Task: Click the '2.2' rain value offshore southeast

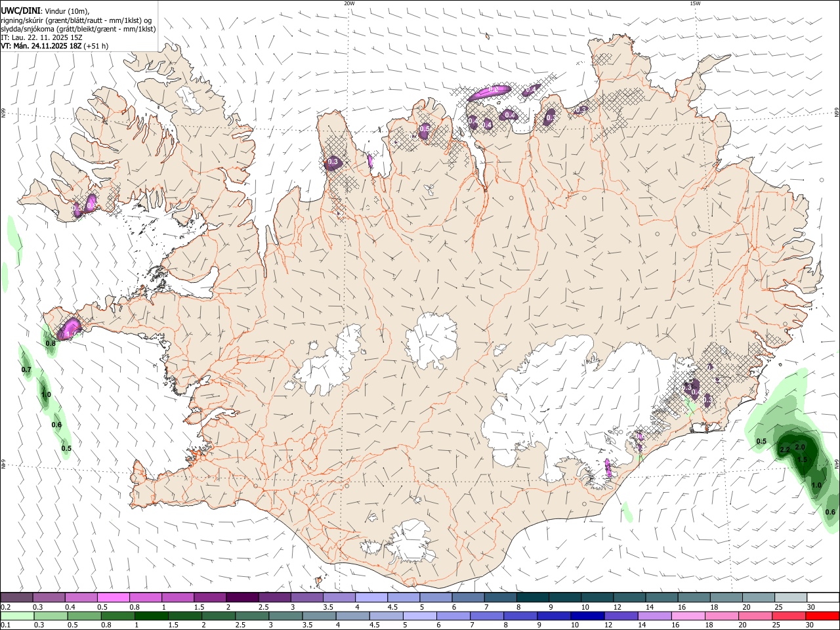Action: [784, 450]
